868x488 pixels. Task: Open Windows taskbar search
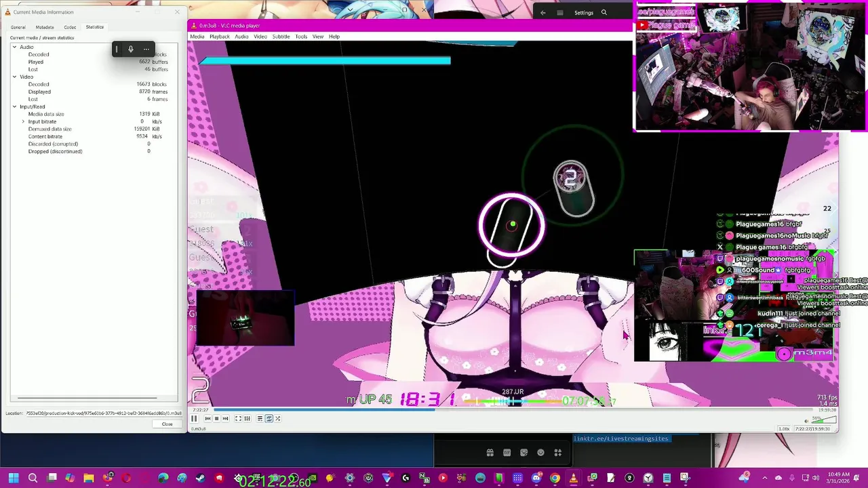pyautogui.click(x=33, y=479)
